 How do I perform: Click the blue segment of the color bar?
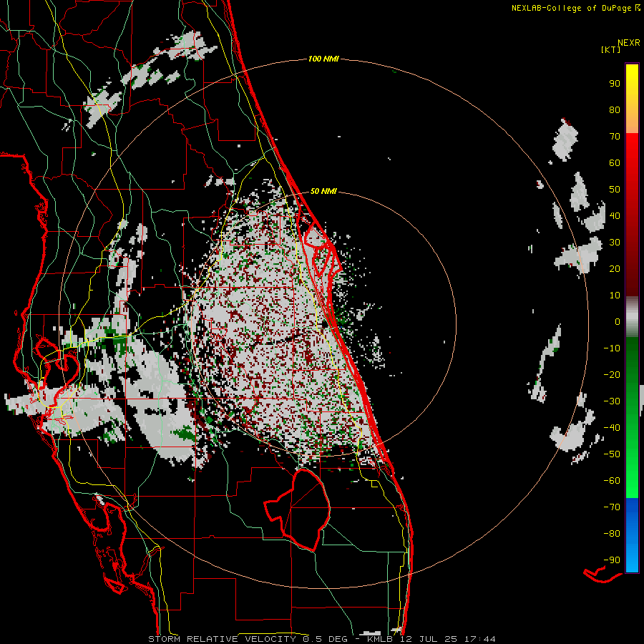632,535
